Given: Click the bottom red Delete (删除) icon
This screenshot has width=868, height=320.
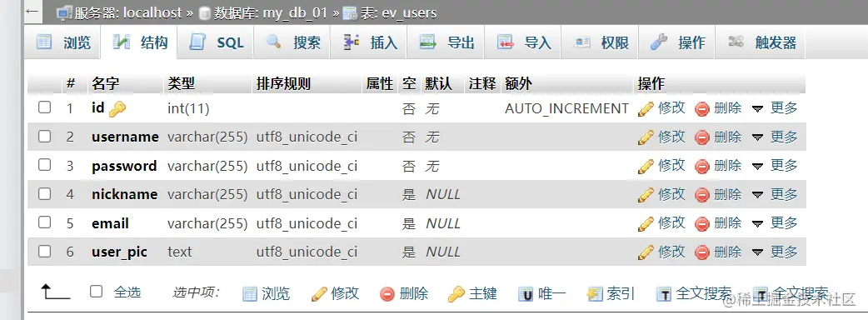Looking at the screenshot, I should 387,294.
